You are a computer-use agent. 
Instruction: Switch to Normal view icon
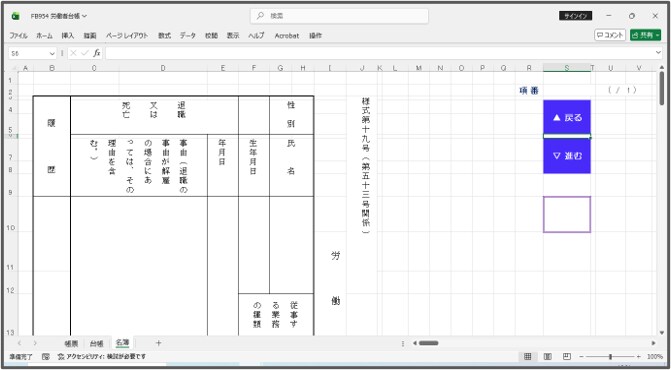[528, 356]
